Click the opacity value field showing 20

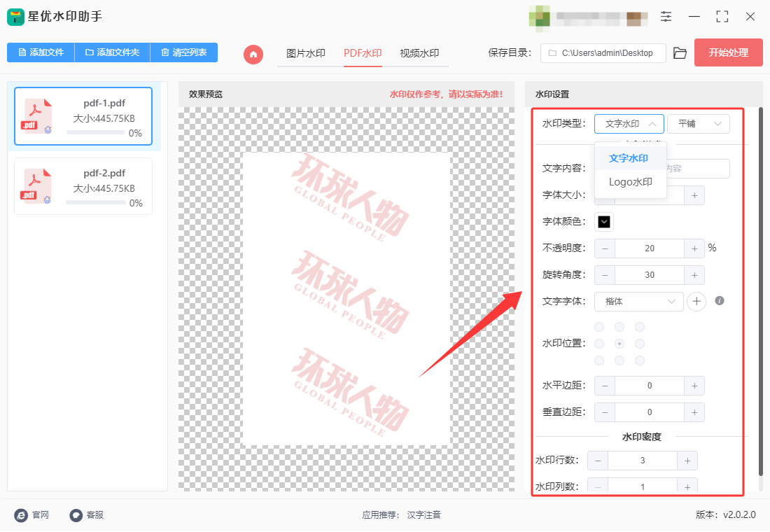point(650,248)
